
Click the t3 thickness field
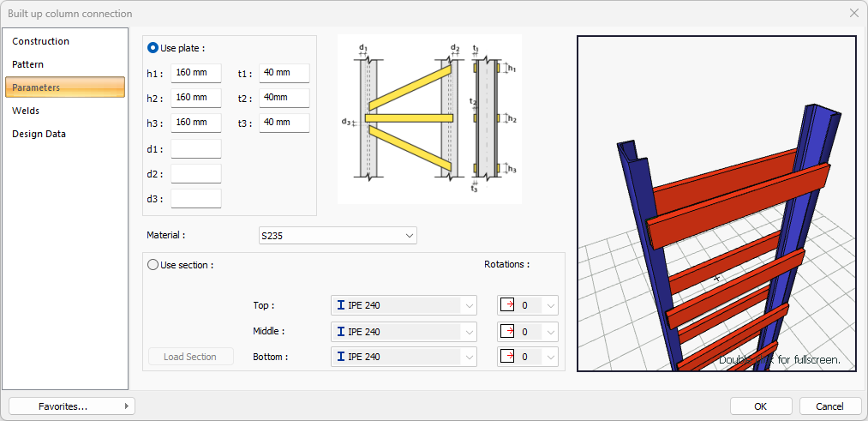pos(284,123)
